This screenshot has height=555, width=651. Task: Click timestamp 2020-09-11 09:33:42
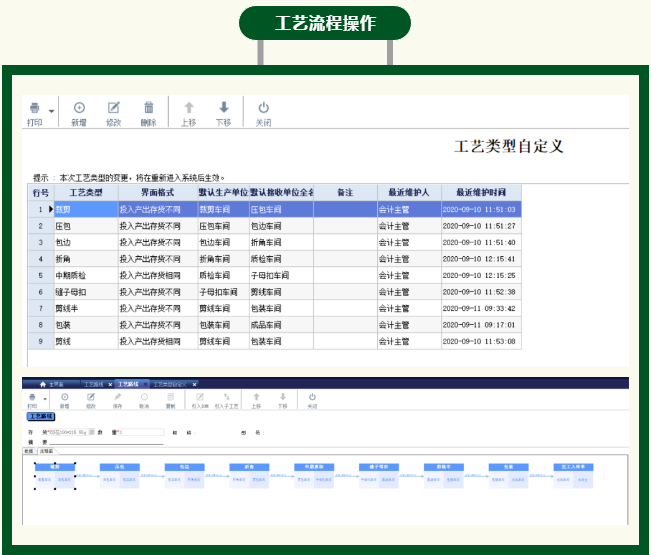481,308
